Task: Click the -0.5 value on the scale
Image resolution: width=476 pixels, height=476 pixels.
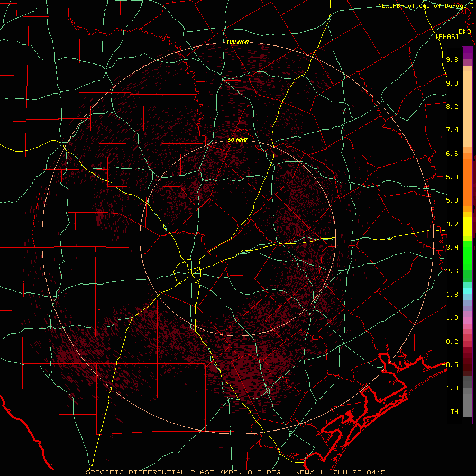Action: (450, 365)
